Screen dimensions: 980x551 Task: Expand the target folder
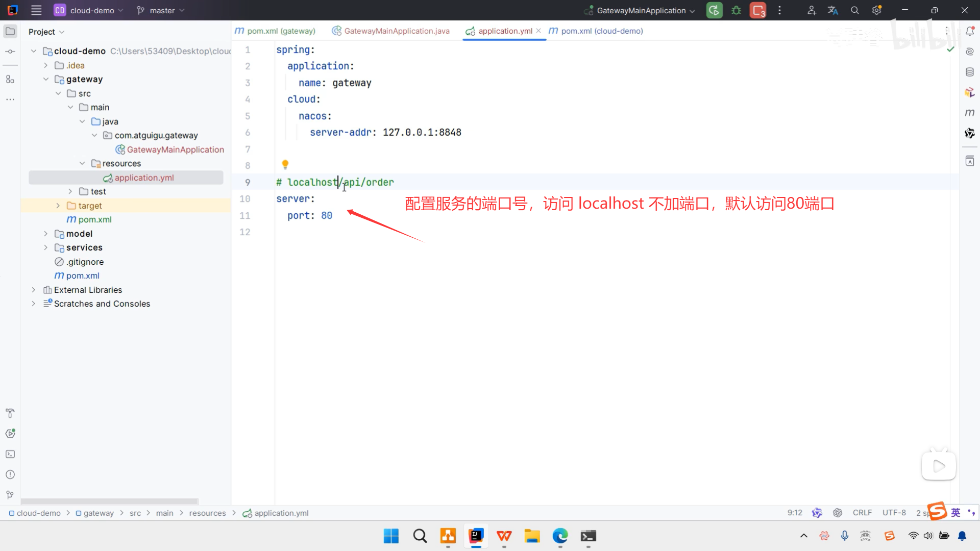[x=58, y=206]
